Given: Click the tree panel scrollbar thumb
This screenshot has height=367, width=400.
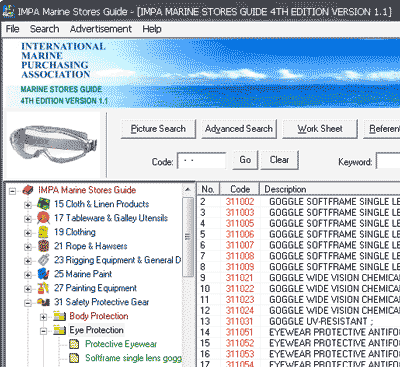Looking at the screenshot, I should pyautogui.click(x=188, y=237).
